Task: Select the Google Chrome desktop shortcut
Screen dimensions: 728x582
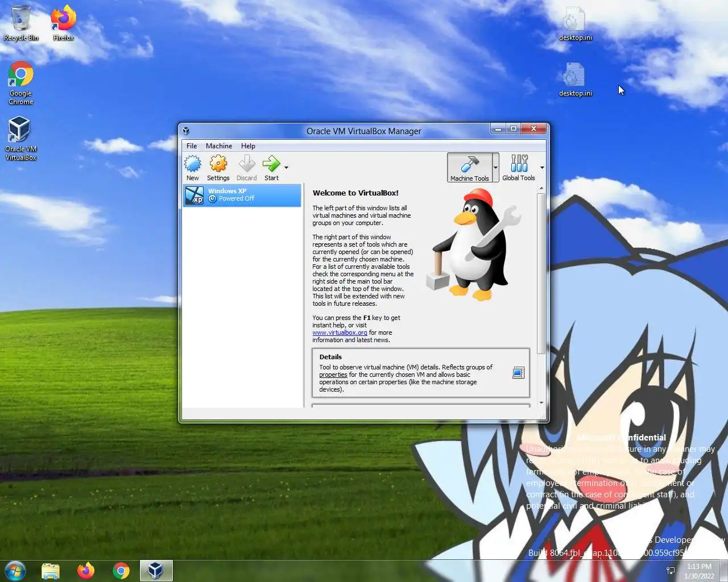Action: (21, 83)
